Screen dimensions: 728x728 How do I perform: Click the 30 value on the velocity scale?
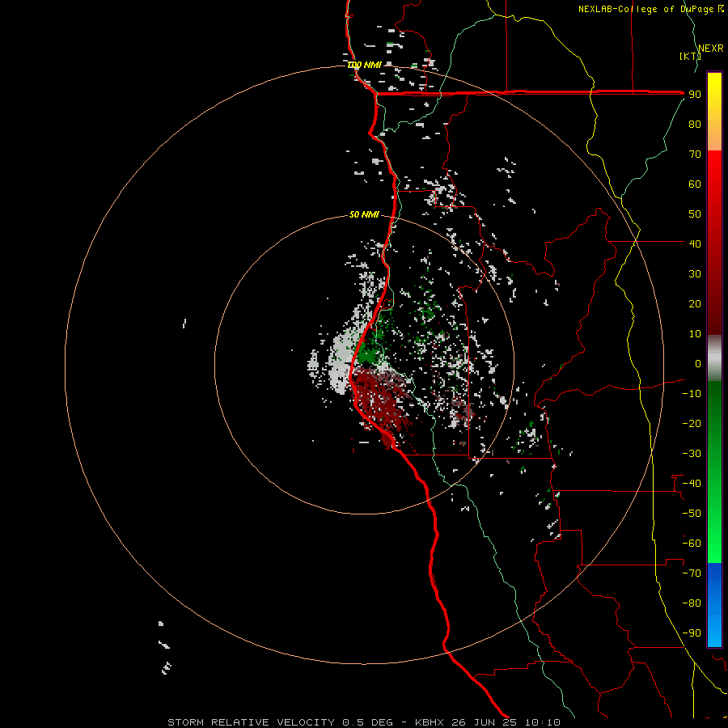(695, 274)
